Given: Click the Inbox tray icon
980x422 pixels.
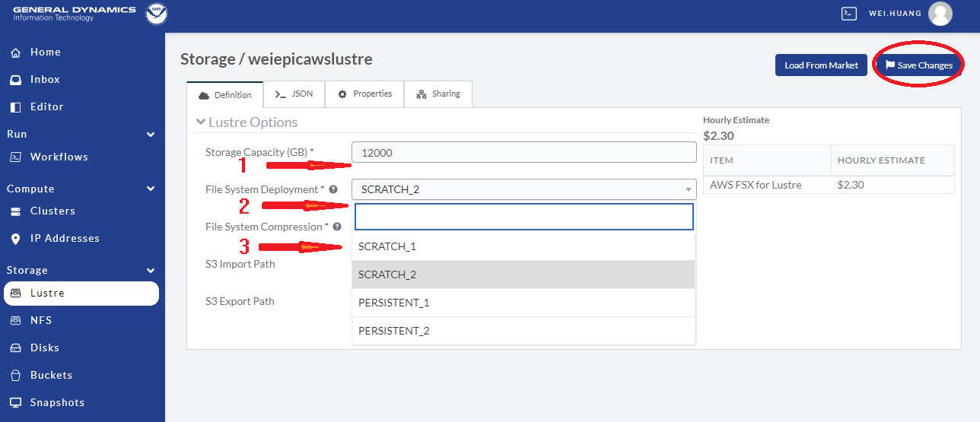Looking at the screenshot, I should [15, 80].
